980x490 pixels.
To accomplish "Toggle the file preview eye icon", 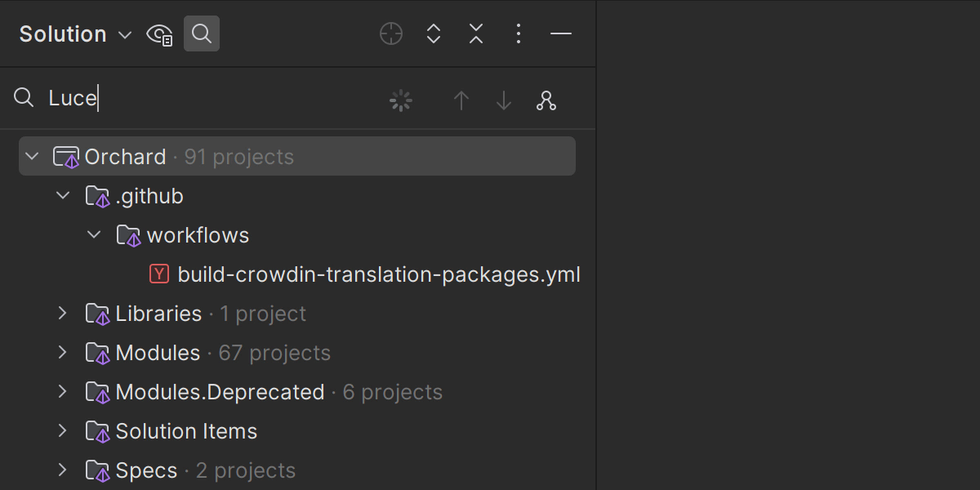I will coord(158,34).
